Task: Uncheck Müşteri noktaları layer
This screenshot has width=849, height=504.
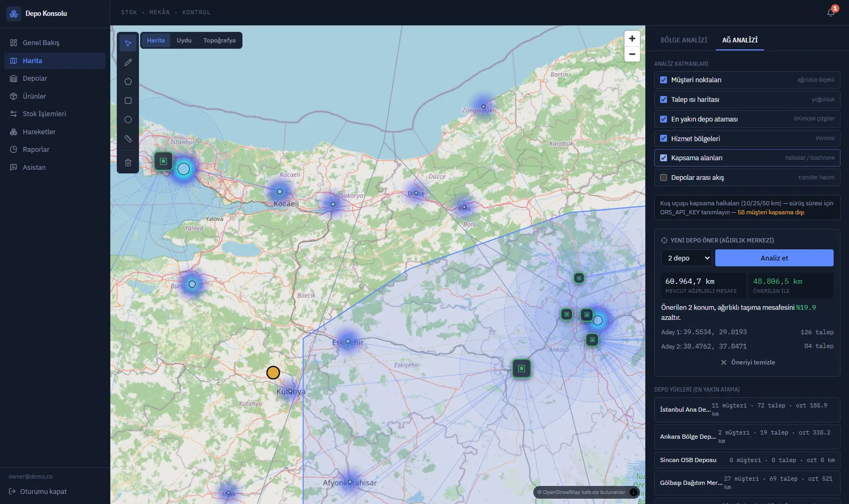Action: pos(663,80)
